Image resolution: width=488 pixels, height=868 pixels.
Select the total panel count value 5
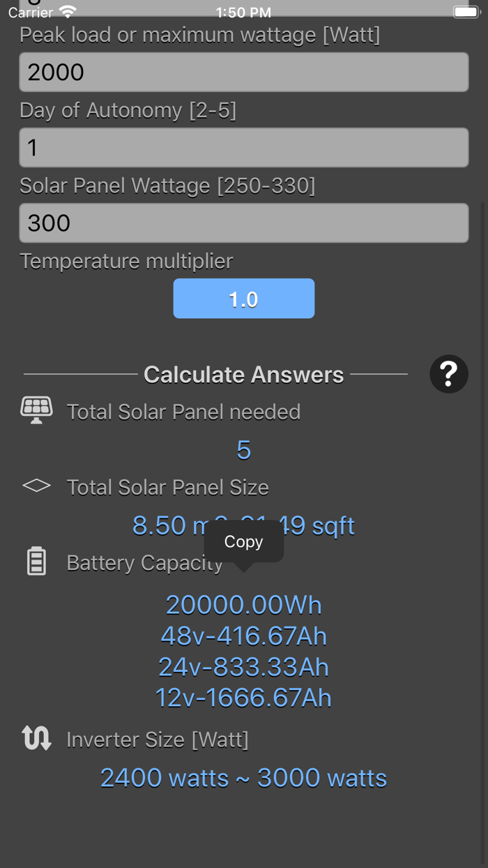tap(243, 450)
